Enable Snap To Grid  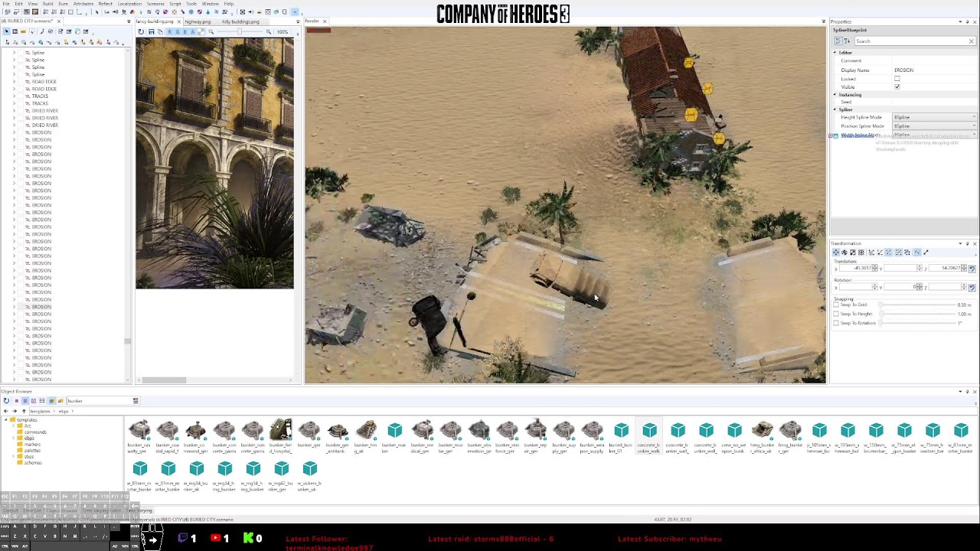836,305
